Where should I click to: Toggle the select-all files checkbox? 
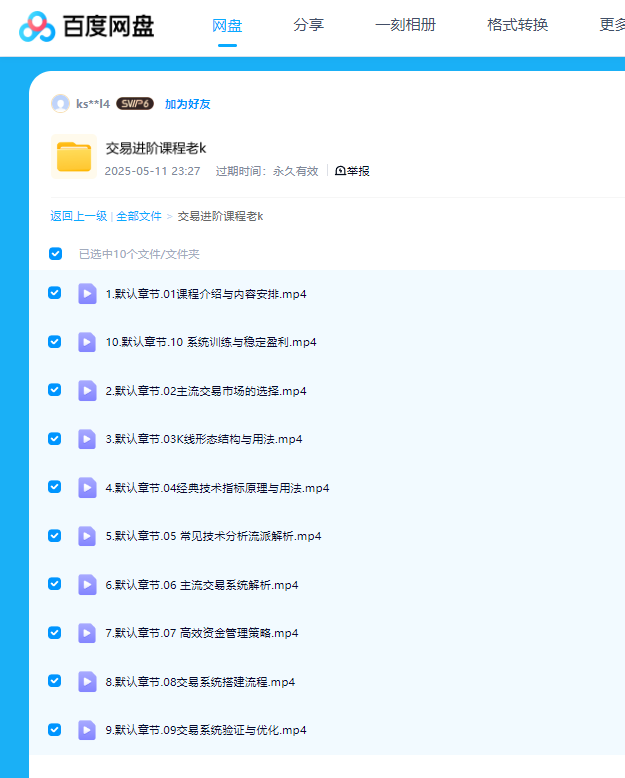(x=55, y=254)
